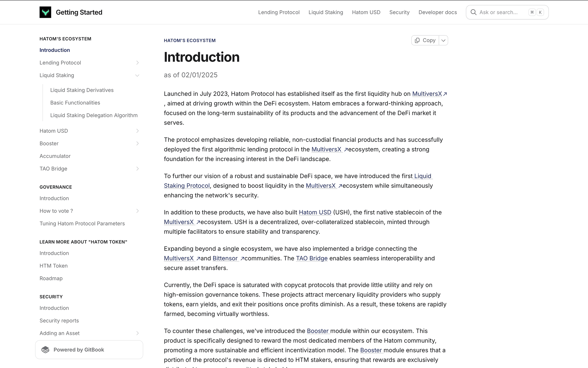
Task: Expand the Lending Protocol sidebar section
Action: click(137, 63)
